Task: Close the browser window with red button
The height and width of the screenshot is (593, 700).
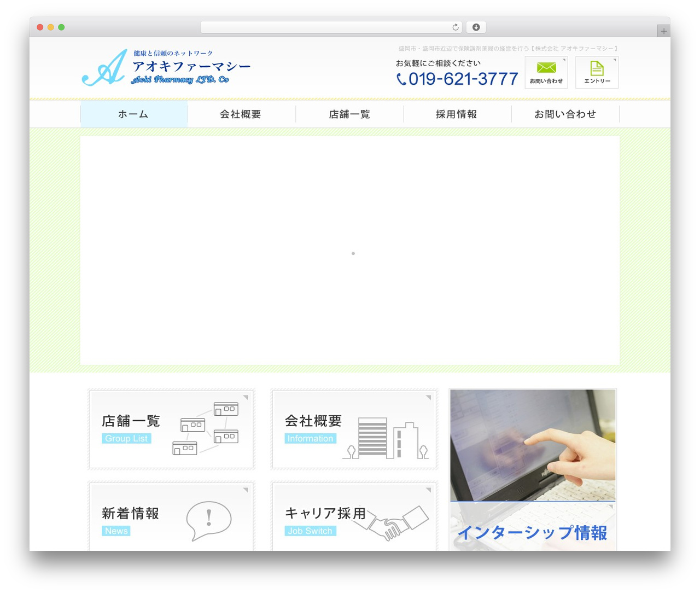Action: point(40,27)
